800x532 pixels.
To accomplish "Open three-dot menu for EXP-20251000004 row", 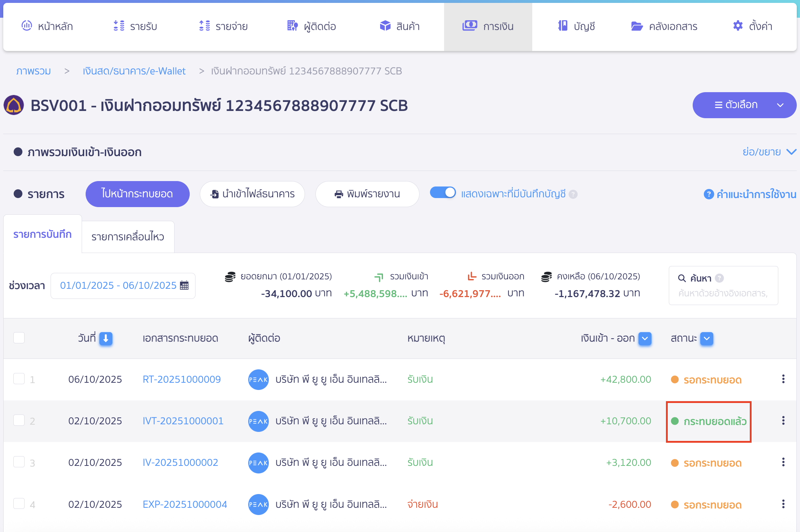I will pos(783,504).
